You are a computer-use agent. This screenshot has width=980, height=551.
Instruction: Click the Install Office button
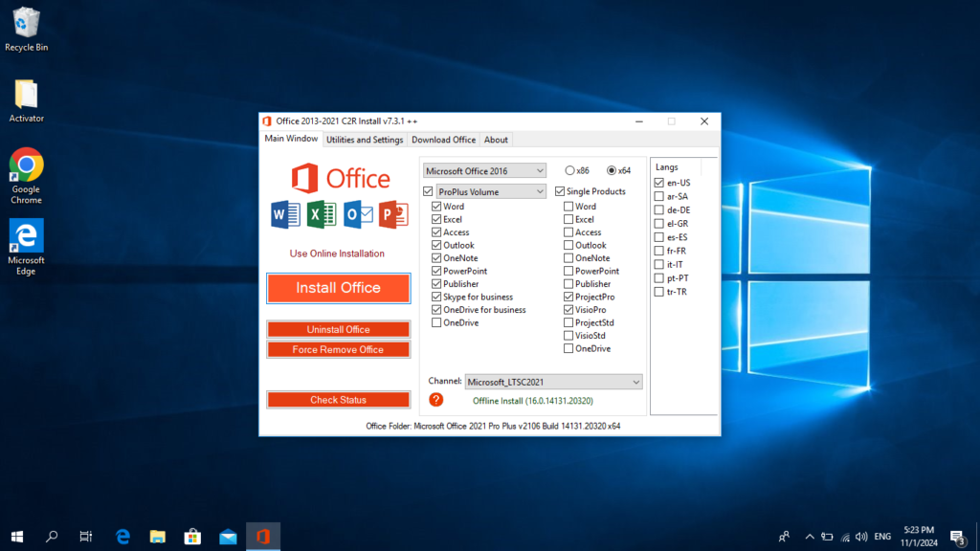338,288
